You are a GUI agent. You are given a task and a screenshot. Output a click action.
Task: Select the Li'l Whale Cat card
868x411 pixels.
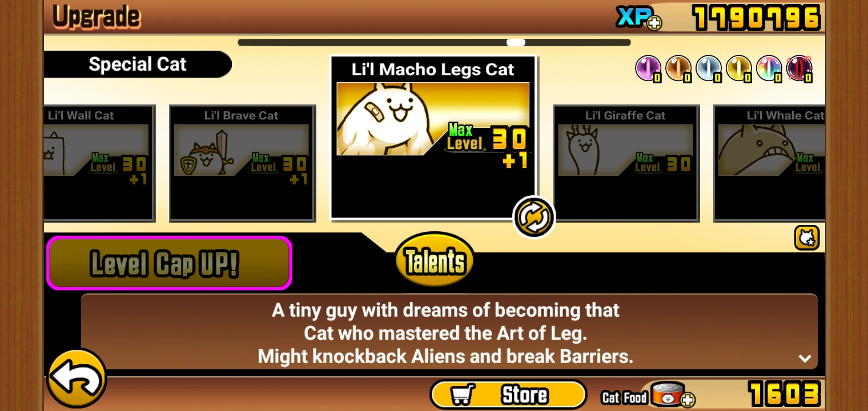[769, 163]
